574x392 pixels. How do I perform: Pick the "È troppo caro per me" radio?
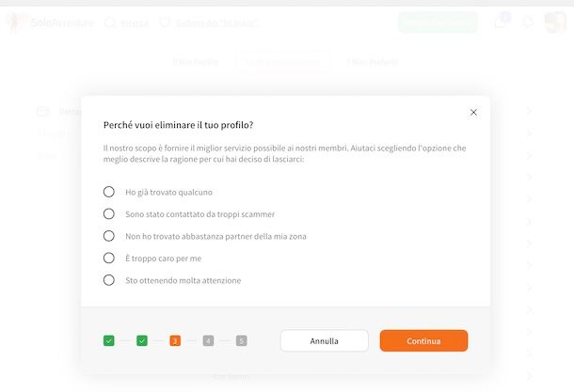(109, 259)
